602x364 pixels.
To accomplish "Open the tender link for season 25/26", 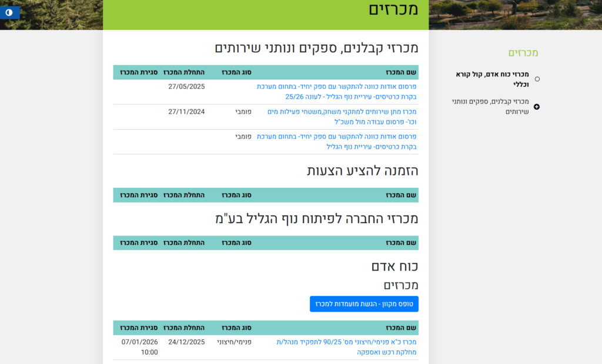I will coord(336,92).
